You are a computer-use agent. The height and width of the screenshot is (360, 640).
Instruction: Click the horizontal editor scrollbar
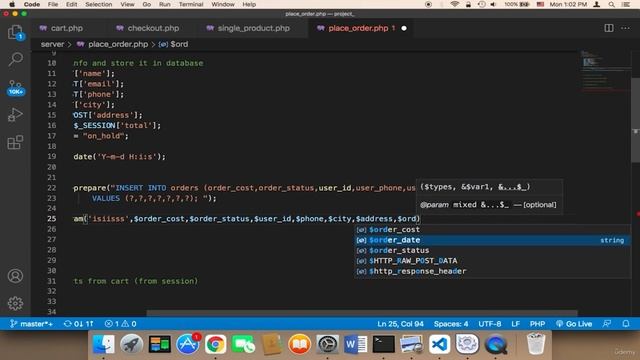[362, 313]
